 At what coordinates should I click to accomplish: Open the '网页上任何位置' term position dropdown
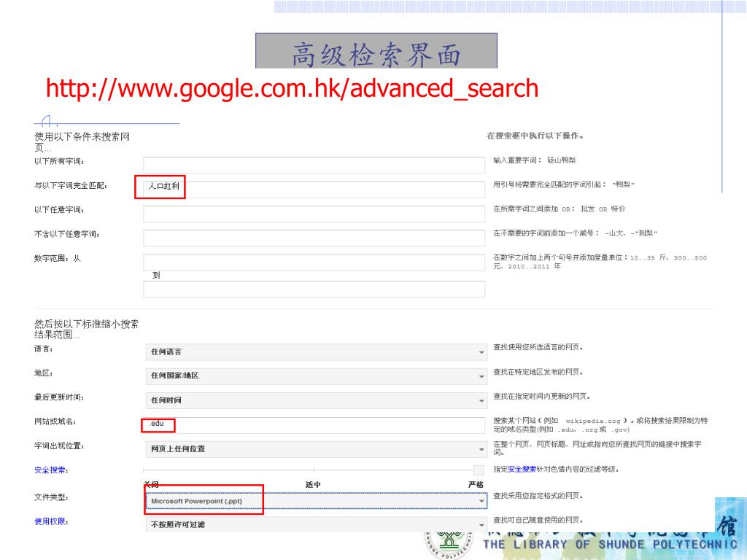point(316,449)
